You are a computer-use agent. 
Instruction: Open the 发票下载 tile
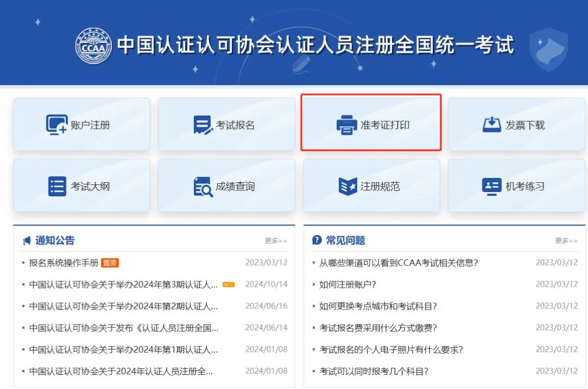[516, 125]
